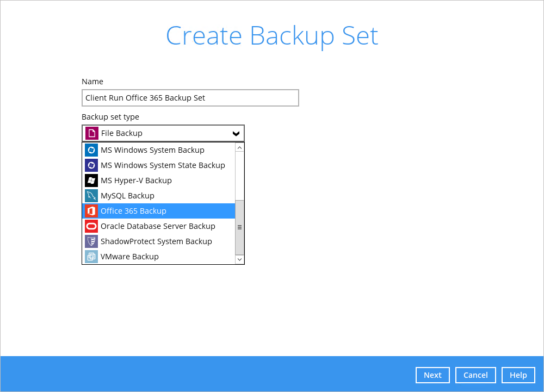This screenshot has width=544, height=392.
Task: Select MS Windows System Backup option
Action: click(x=158, y=150)
